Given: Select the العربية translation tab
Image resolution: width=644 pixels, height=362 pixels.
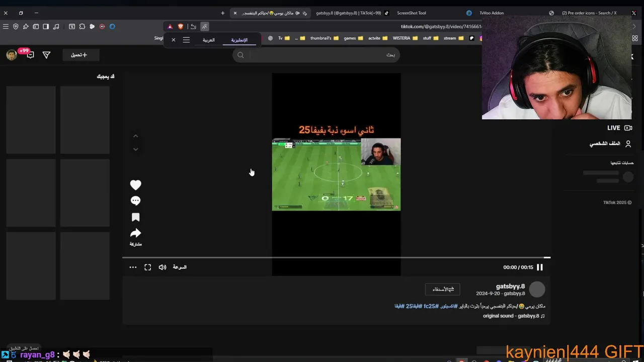Looking at the screenshot, I should click(208, 40).
